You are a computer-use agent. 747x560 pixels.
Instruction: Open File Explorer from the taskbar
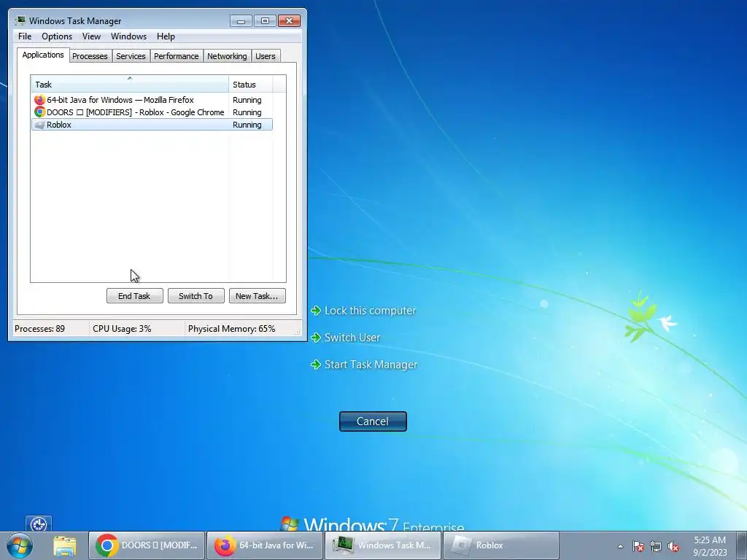tap(65, 546)
